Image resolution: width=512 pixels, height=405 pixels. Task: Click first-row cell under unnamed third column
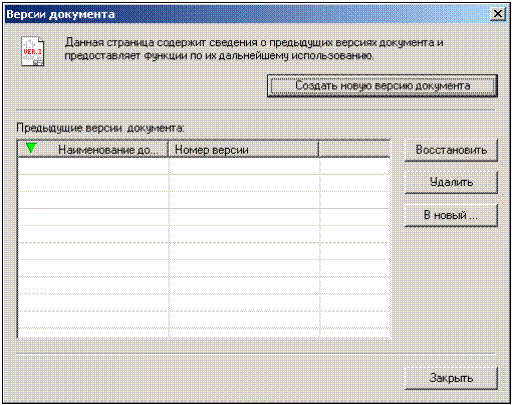pos(355,166)
